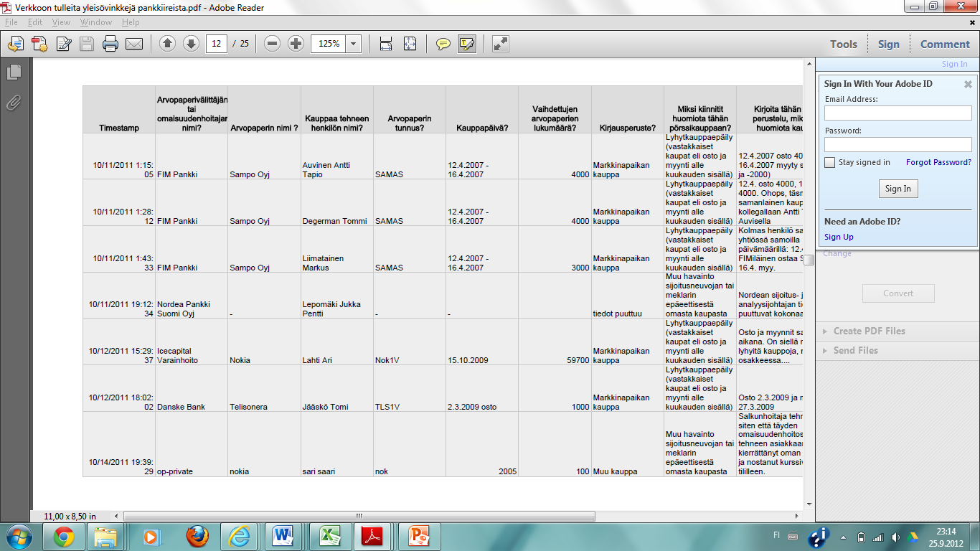The width and height of the screenshot is (980, 551).
Task: Click the Sign Up link
Action: (839, 237)
